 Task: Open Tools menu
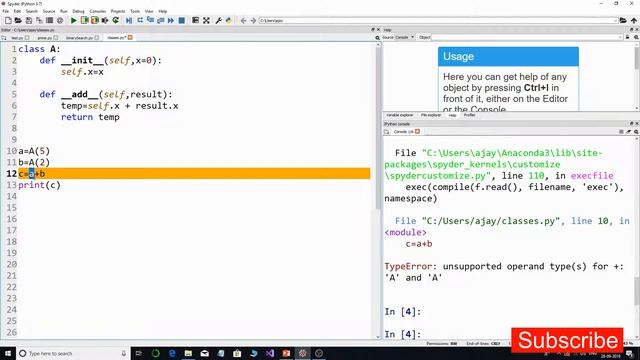(135, 11)
